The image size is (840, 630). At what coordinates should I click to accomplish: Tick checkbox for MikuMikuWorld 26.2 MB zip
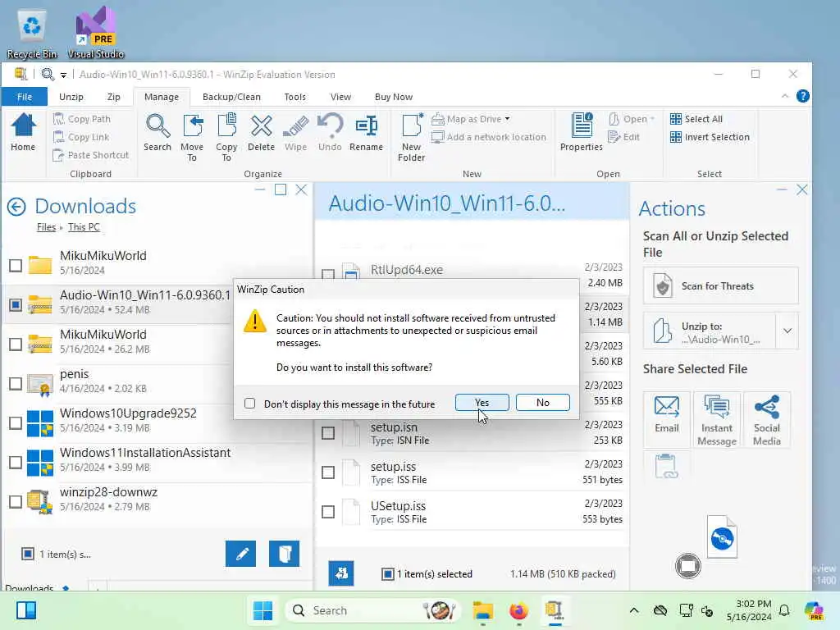tap(16, 344)
